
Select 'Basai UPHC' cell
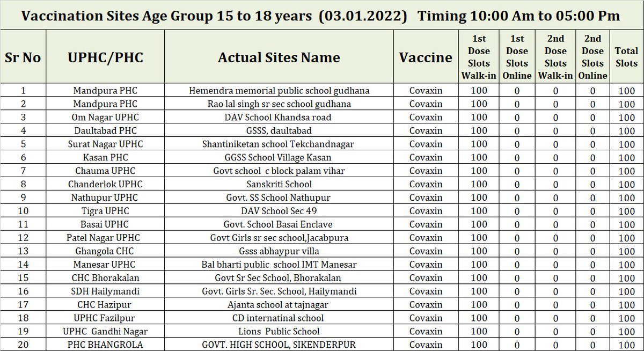(x=105, y=225)
